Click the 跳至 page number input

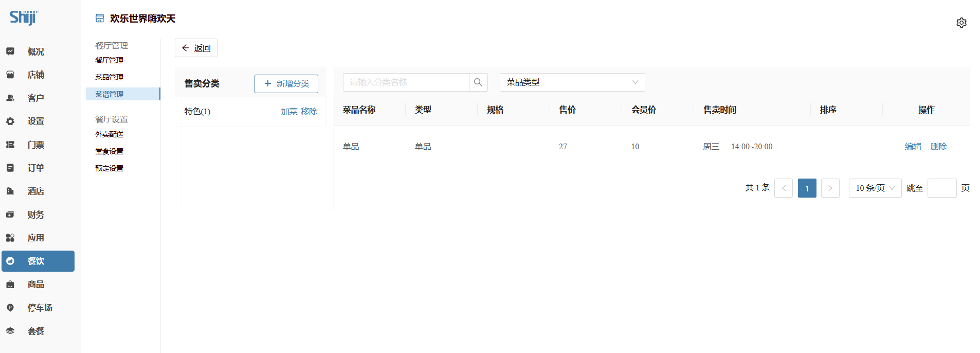[x=941, y=188]
